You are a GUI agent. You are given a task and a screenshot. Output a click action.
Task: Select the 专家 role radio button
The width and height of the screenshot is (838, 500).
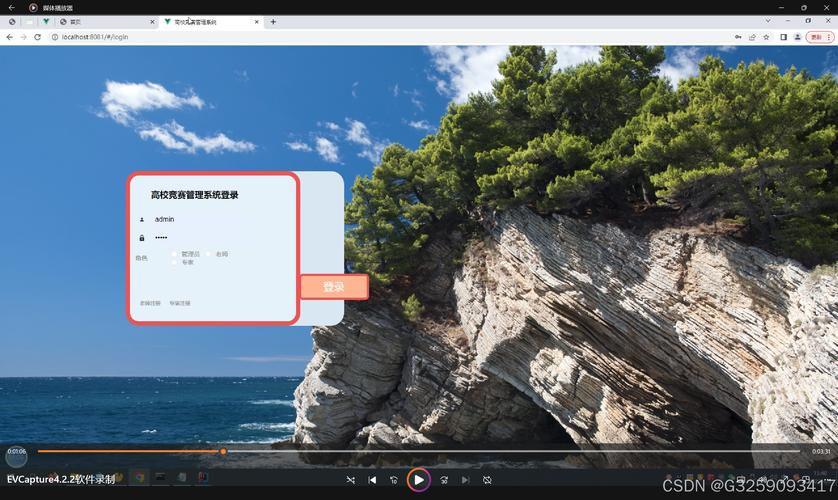click(x=174, y=262)
